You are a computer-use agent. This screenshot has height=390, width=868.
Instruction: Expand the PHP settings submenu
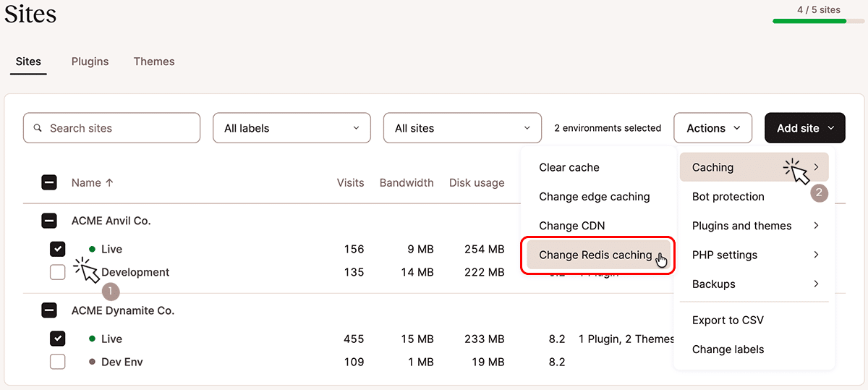(x=754, y=255)
